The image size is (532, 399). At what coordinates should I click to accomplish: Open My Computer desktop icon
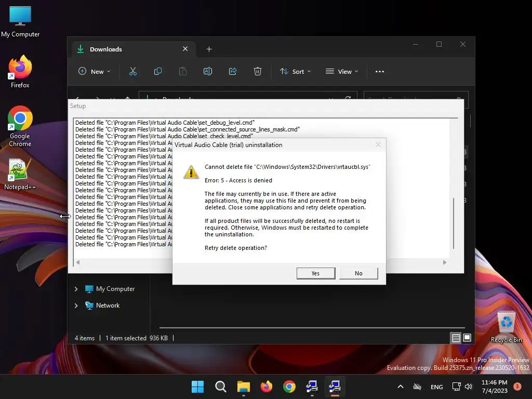(x=20, y=22)
